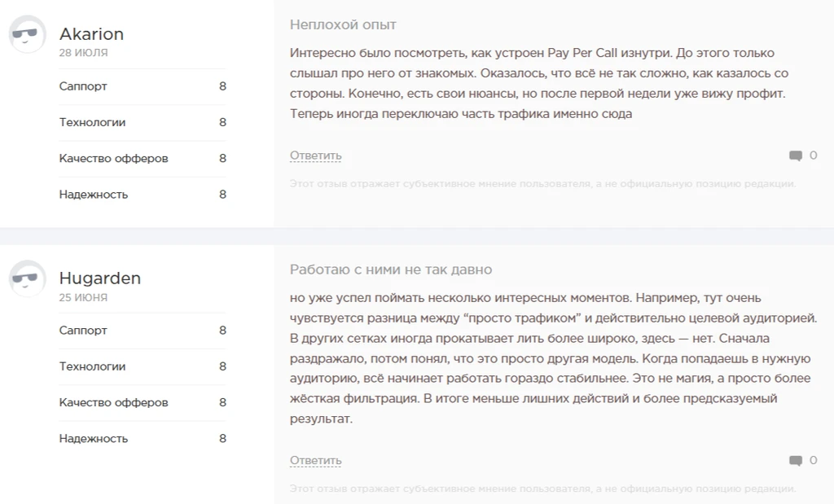Select review title 'Работаю с ними не так давно'
The width and height of the screenshot is (834, 504).
click(391, 270)
